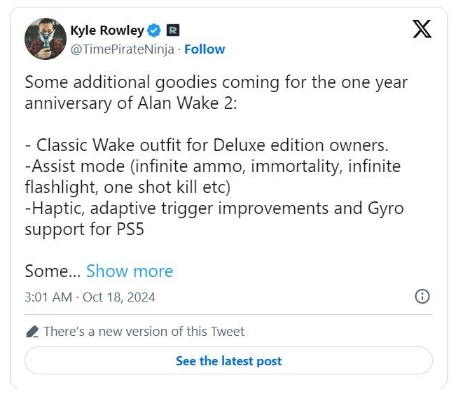Click the Classic Wake outfit line
The image size is (456, 393).
point(207,145)
